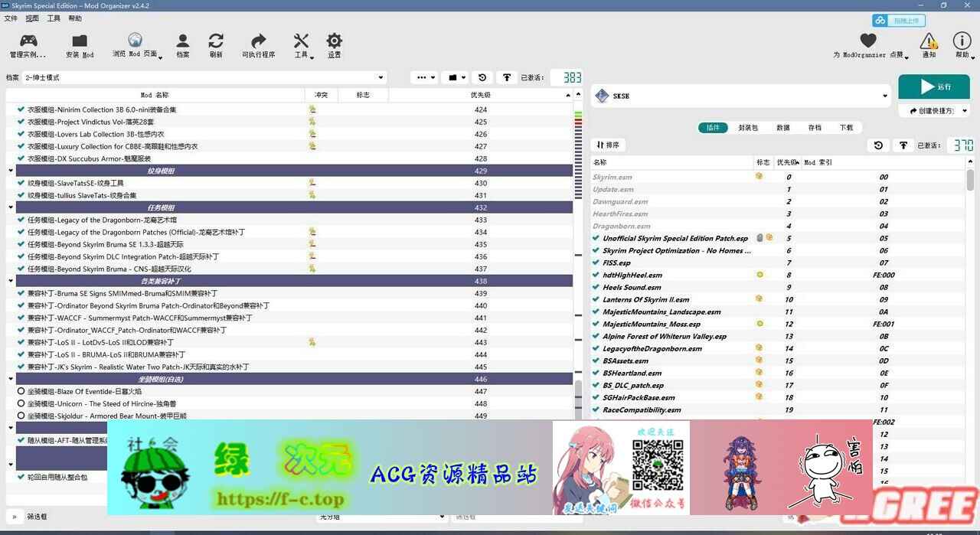Open the 工具 menu in the menu bar
Screen dimensions: 980x535
pyautogui.click(x=54, y=18)
